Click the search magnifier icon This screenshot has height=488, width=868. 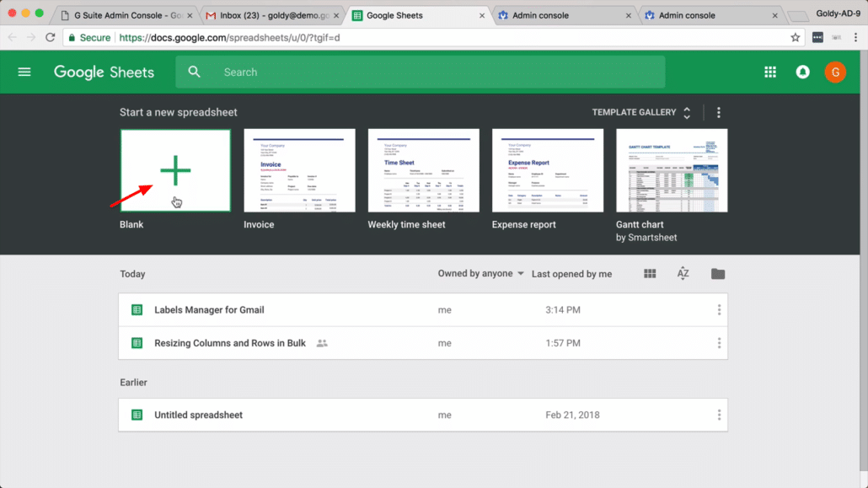(x=195, y=72)
